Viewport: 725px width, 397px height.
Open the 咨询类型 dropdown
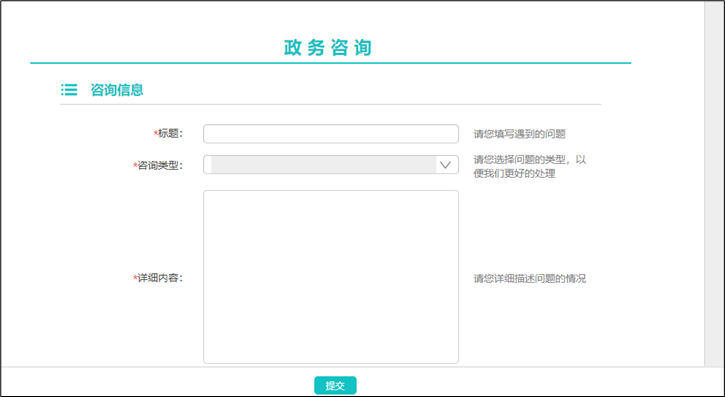tap(331, 165)
